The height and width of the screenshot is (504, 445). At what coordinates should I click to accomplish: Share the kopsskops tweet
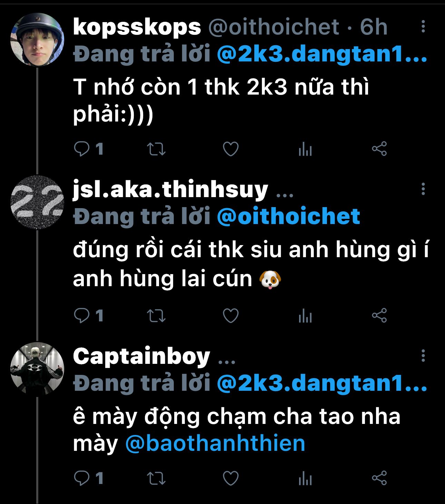[379, 149]
